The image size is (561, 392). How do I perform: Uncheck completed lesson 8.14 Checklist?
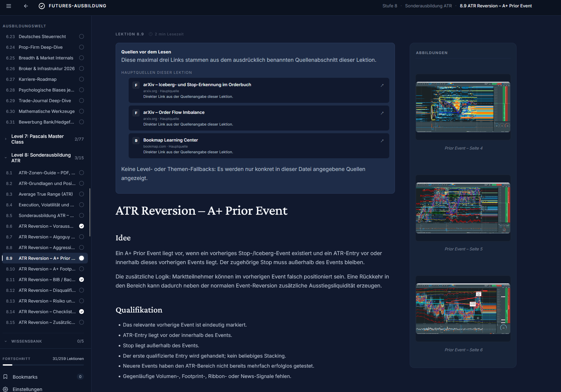tap(82, 312)
